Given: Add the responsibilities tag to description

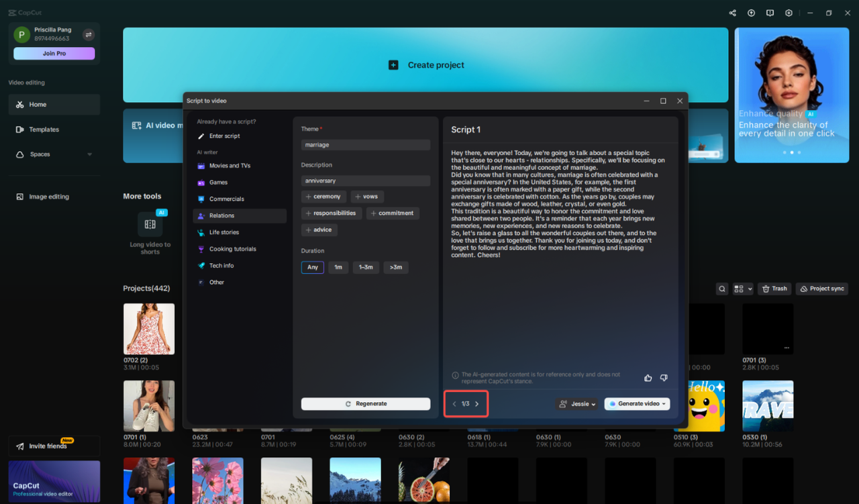Looking at the screenshot, I should pyautogui.click(x=332, y=213).
